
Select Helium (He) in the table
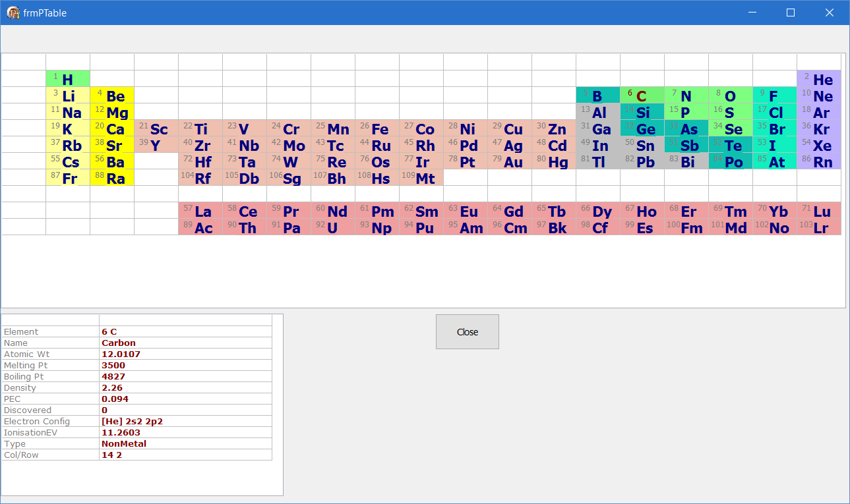[819, 79]
